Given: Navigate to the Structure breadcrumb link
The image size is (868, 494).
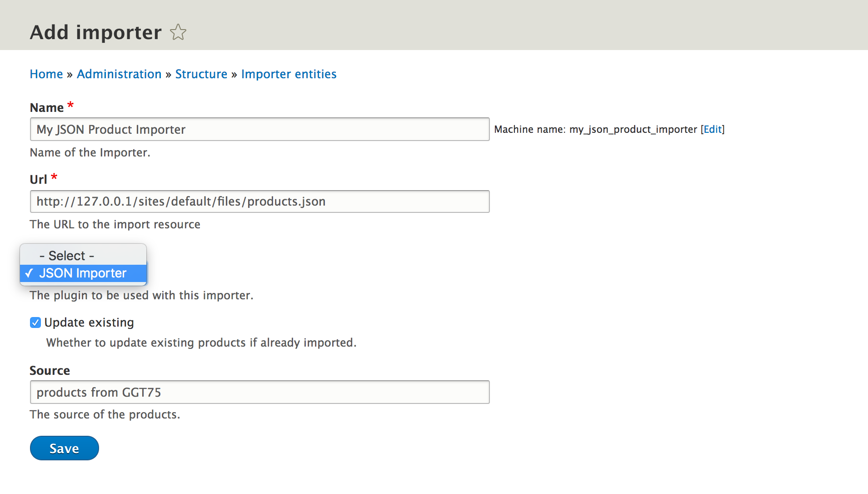Looking at the screenshot, I should click(201, 74).
